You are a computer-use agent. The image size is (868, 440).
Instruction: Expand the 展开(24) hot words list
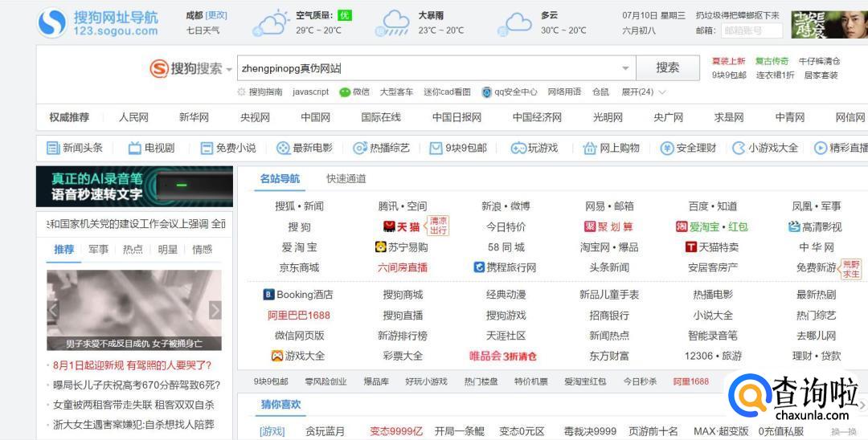click(643, 92)
